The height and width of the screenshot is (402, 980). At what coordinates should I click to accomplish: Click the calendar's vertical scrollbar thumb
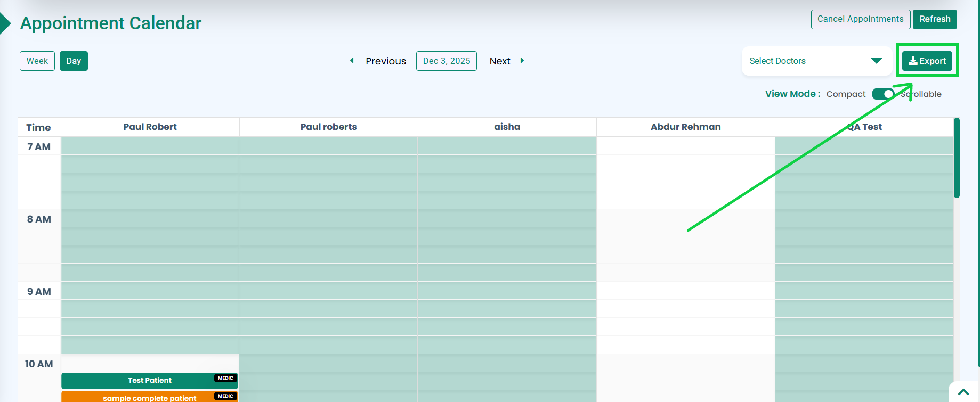click(x=957, y=158)
